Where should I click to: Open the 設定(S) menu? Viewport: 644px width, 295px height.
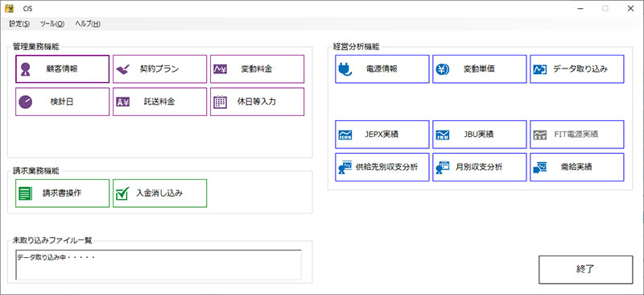click(19, 24)
